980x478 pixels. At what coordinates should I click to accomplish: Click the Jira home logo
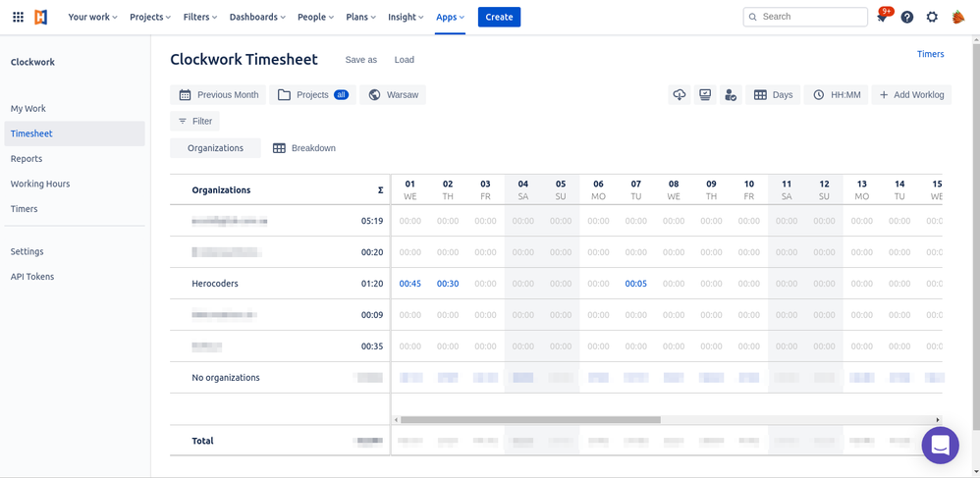click(40, 17)
